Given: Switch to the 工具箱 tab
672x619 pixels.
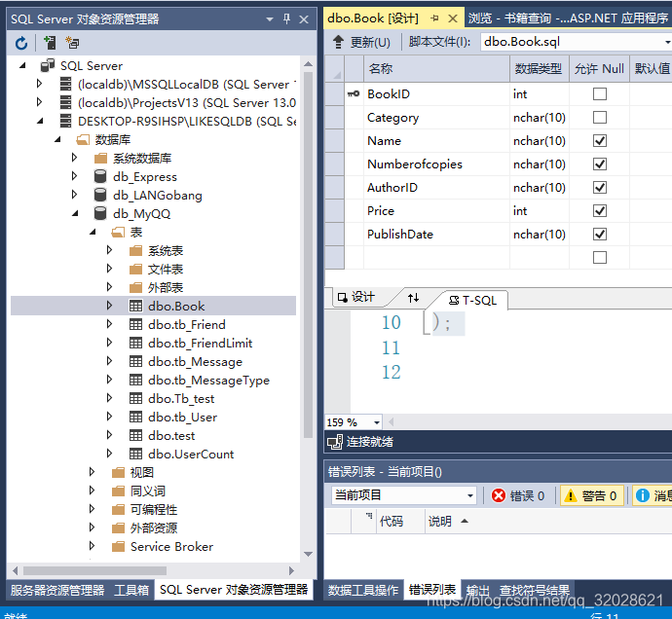Looking at the screenshot, I should (x=131, y=591).
